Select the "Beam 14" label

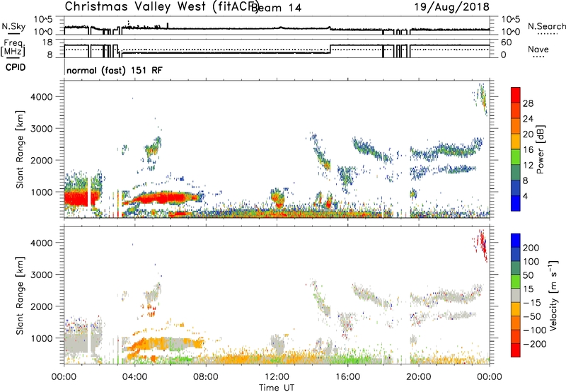click(276, 8)
